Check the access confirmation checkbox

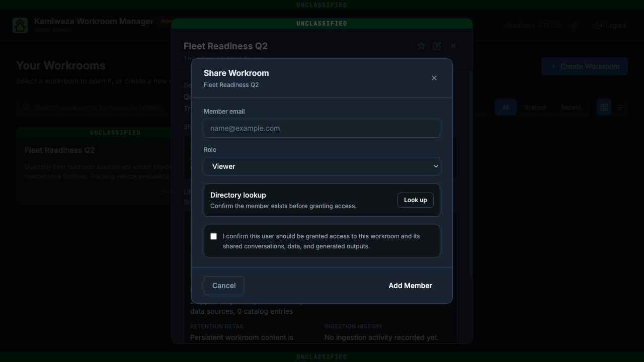click(x=214, y=236)
